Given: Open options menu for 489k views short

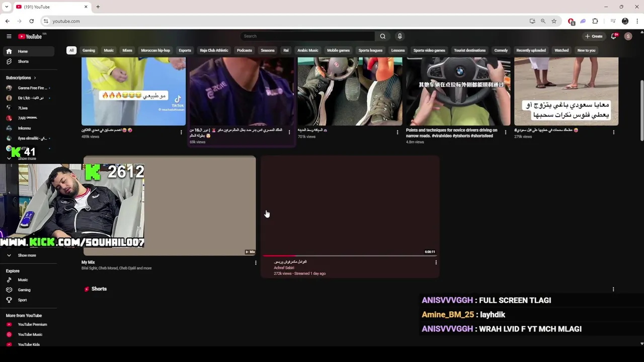Looking at the screenshot, I should pos(181,132).
